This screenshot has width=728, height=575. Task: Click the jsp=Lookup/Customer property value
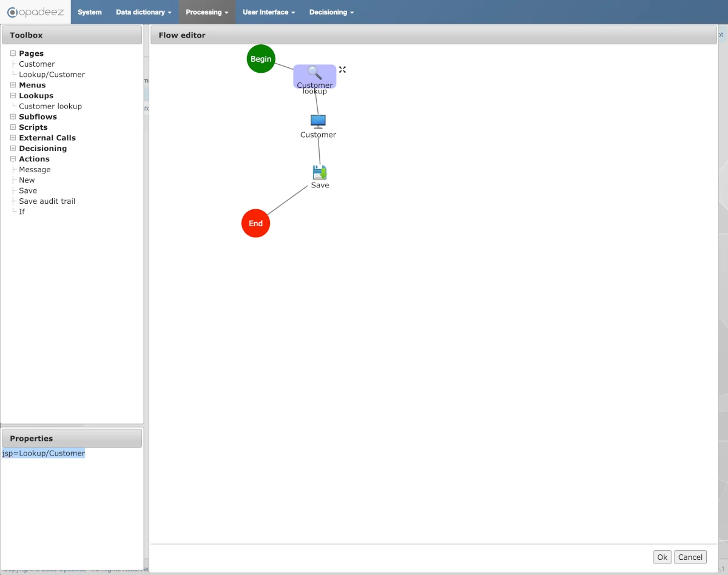click(x=43, y=453)
